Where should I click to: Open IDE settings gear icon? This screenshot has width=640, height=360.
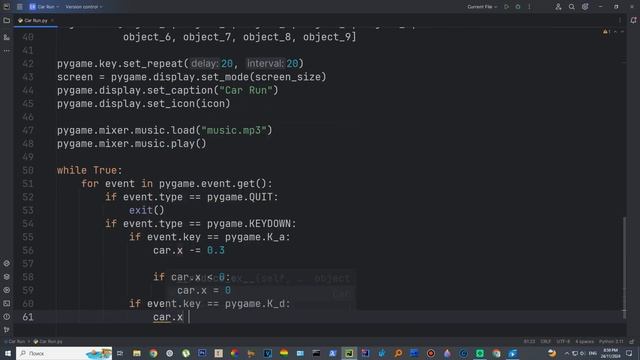tap(585, 7)
